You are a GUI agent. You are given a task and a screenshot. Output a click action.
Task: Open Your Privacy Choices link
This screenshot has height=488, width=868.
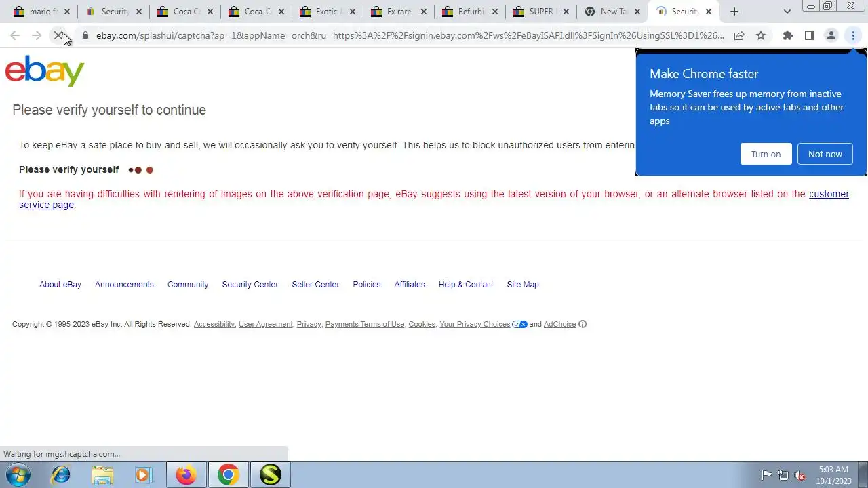pyautogui.click(x=475, y=325)
